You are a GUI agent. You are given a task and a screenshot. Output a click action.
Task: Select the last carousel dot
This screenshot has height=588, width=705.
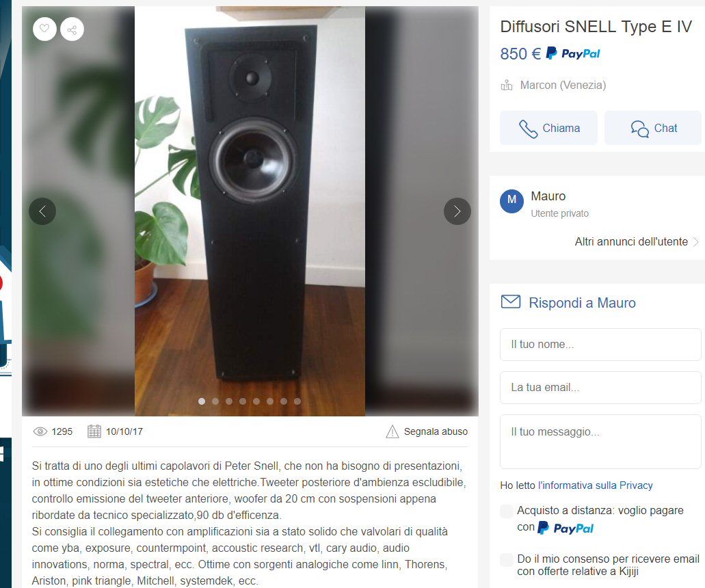click(297, 401)
